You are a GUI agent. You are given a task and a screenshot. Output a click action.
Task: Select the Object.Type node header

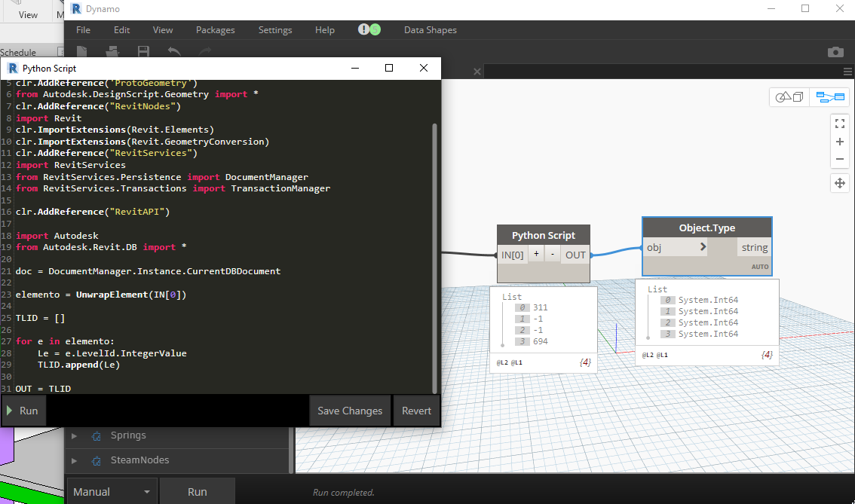tap(706, 228)
